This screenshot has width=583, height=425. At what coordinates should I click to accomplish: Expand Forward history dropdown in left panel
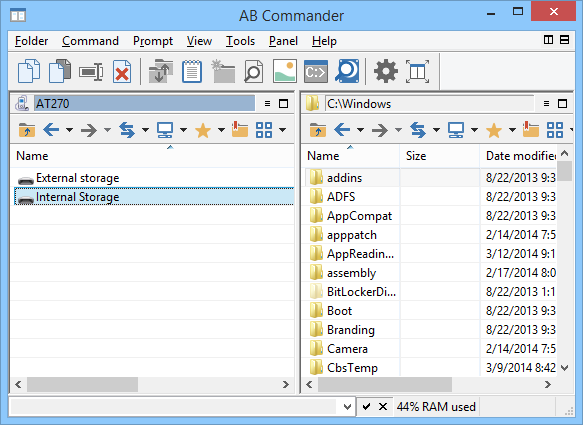[x=107, y=130]
